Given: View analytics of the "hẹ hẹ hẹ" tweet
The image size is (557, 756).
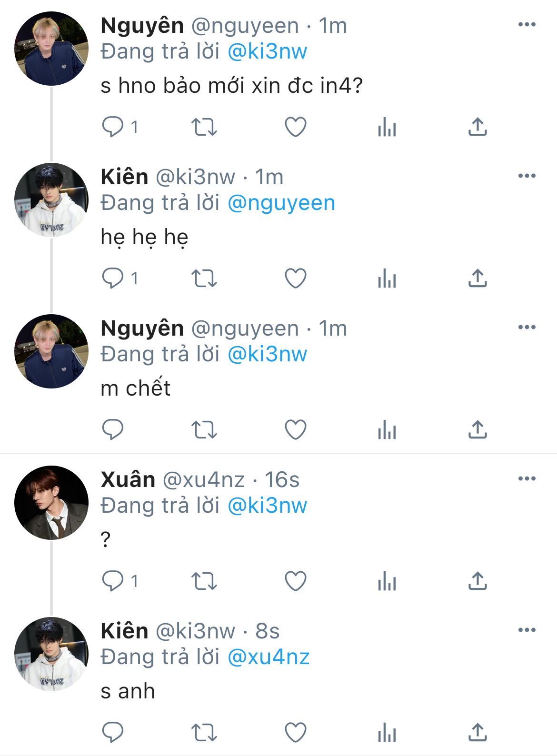Looking at the screenshot, I should (387, 279).
